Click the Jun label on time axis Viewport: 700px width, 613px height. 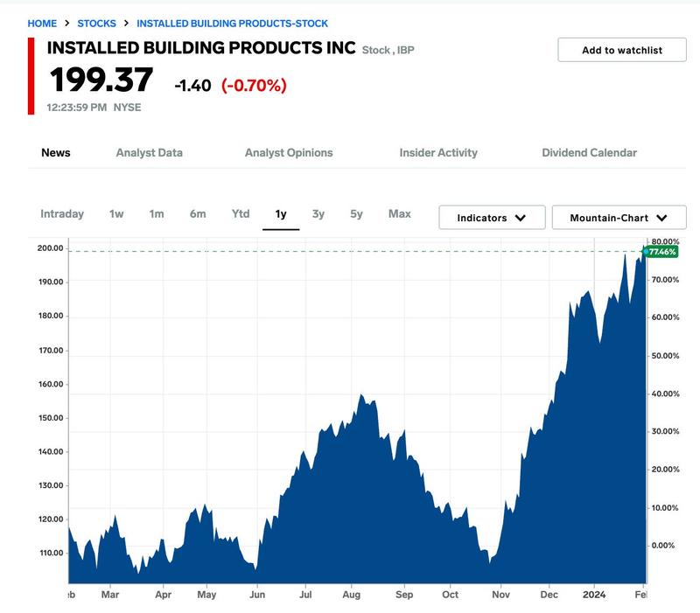(257, 595)
